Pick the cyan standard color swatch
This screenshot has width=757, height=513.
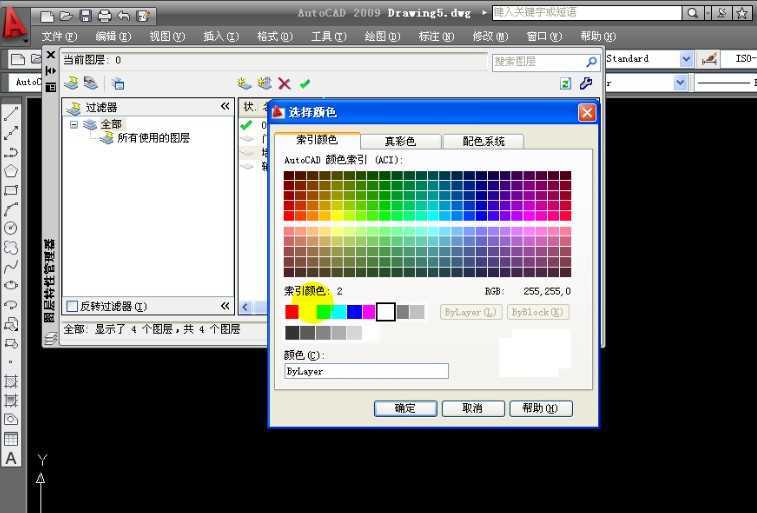coord(339,312)
